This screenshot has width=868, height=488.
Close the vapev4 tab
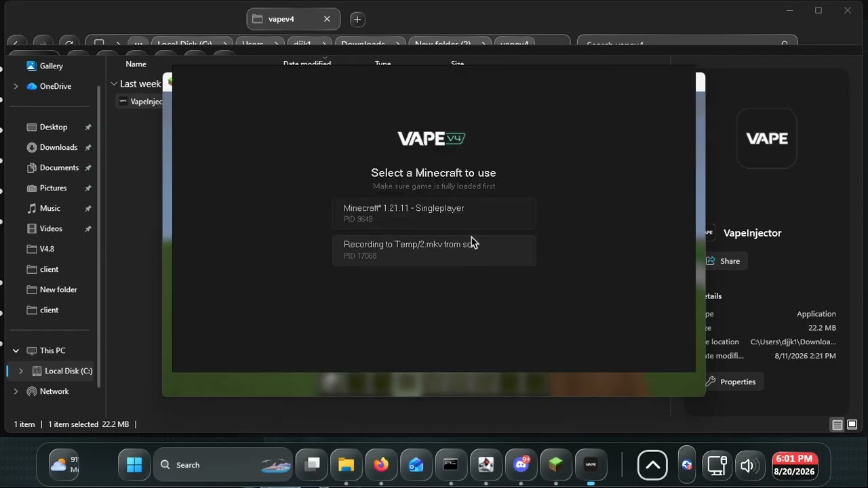[x=327, y=19]
